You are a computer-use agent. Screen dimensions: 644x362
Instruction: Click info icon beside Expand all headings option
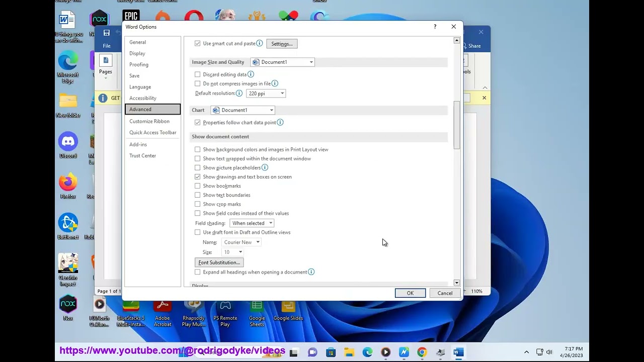(x=311, y=272)
